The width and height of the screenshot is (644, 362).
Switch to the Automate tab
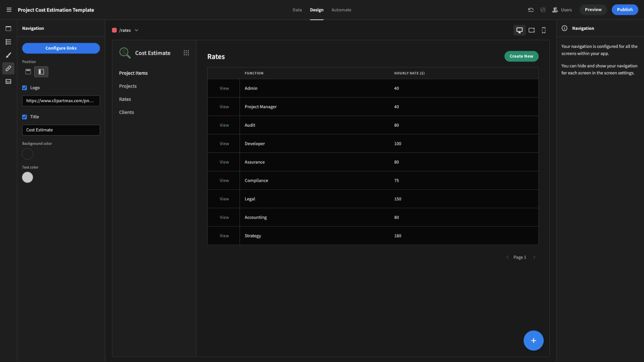click(x=341, y=10)
